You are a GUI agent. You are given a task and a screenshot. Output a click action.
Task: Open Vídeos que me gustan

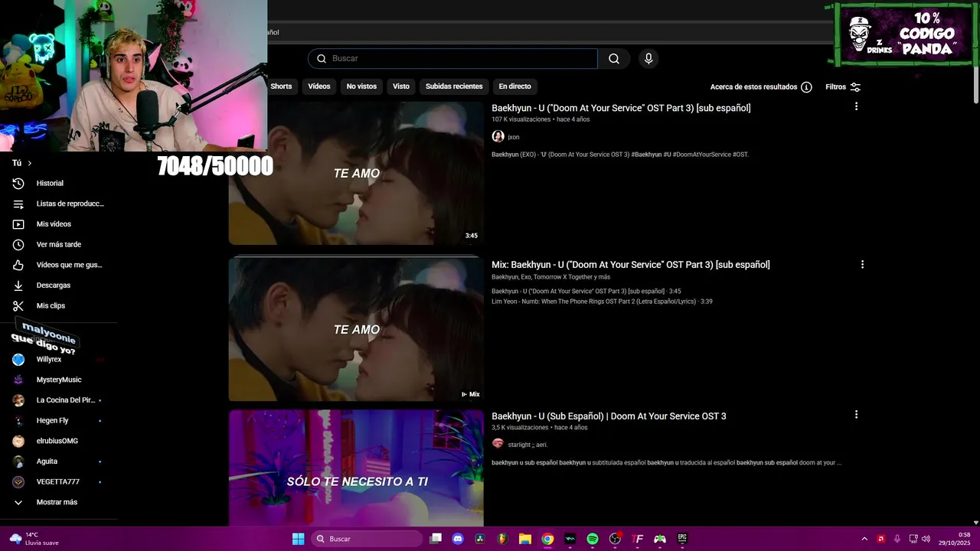[x=58, y=265]
